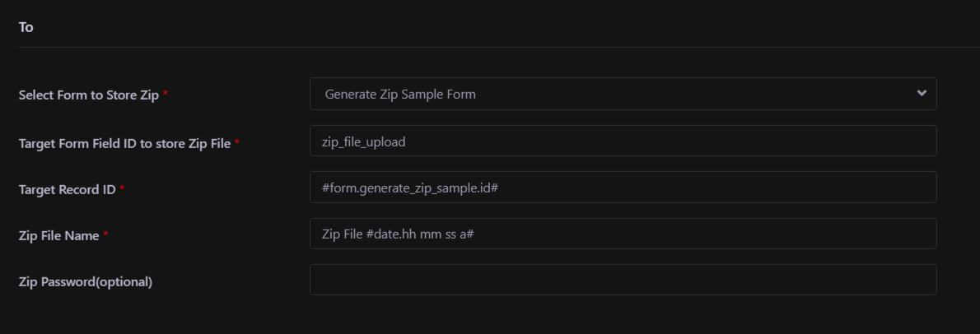Click the 'To' section header
The image size is (980, 334).
26,27
